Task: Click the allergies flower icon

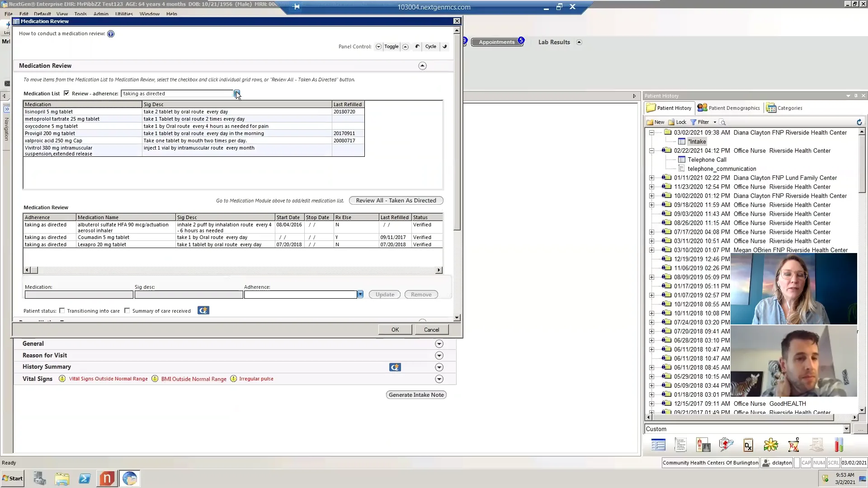Action: coord(771,445)
